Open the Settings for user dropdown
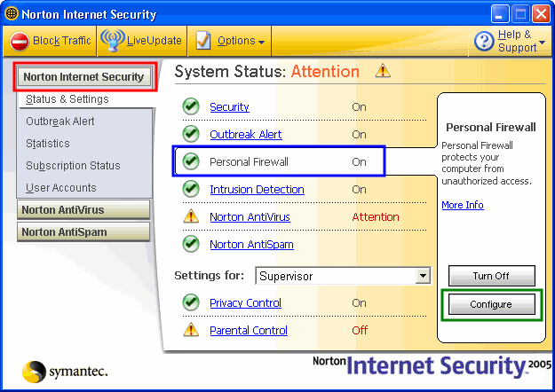 (423, 276)
